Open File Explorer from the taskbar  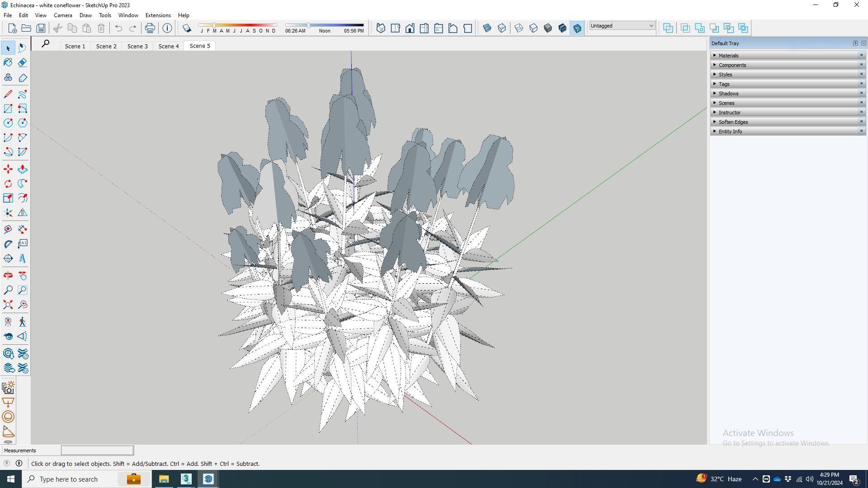pos(164,479)
